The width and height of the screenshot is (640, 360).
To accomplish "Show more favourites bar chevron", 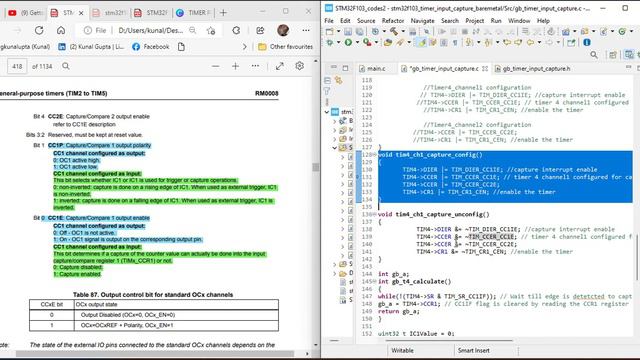I will 244,47.
